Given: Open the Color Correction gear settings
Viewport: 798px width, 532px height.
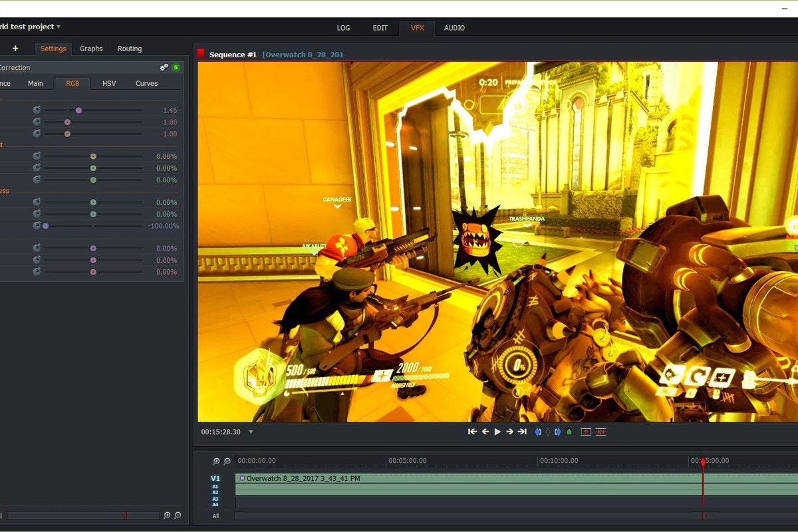Looking at the screenshot, I should point(164,67).
